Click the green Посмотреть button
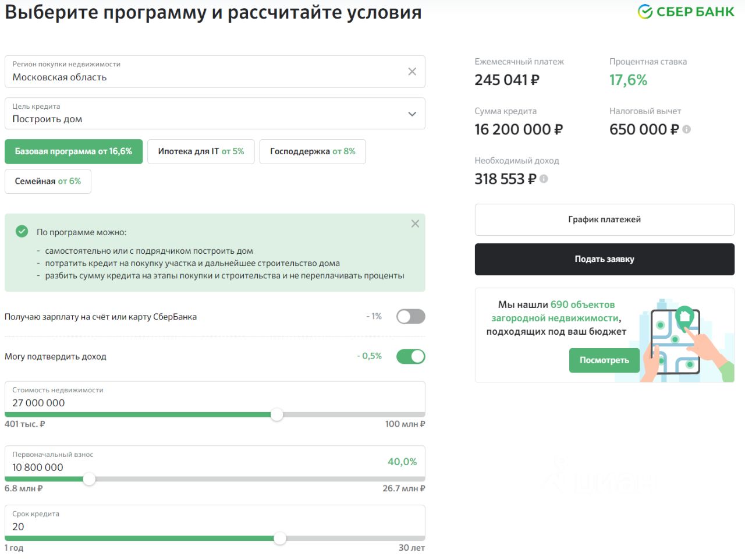 tap(604, 360)
